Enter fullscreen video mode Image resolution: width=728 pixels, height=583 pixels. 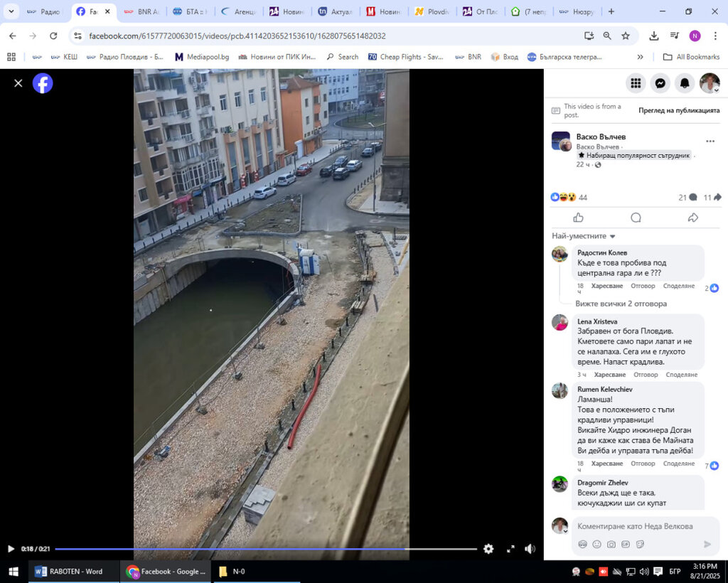pos(510,549)
